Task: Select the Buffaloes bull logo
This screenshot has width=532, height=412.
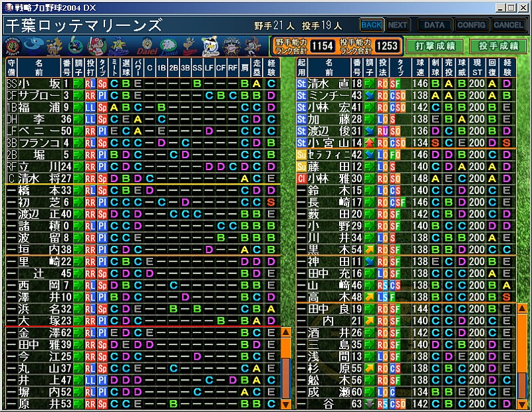Action: pos(190,46)
